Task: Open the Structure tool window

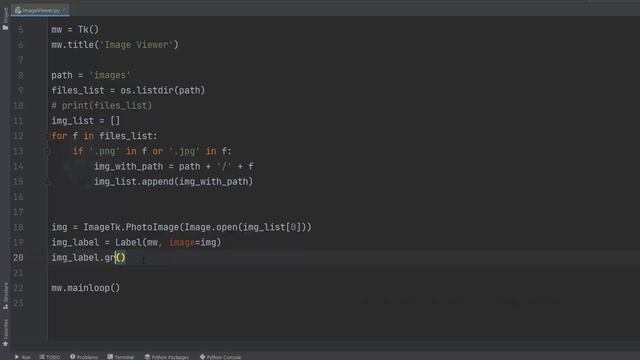Action: (5, 296)
